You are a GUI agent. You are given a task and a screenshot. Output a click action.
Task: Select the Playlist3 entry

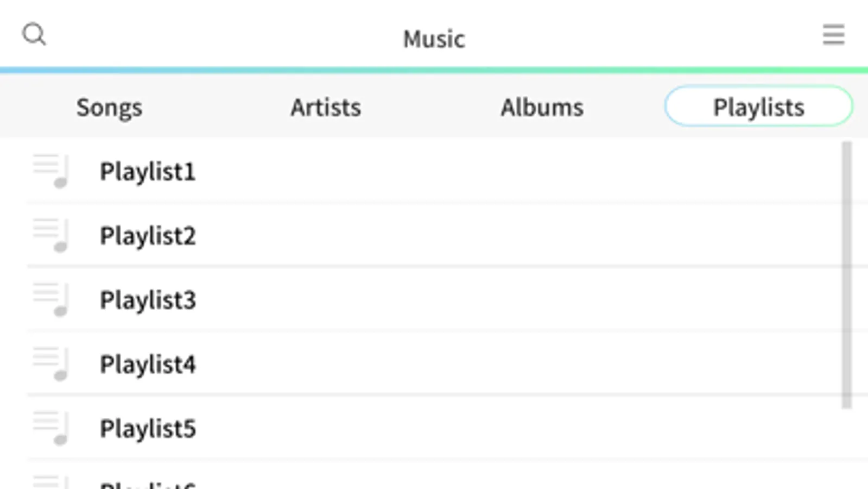148,300
